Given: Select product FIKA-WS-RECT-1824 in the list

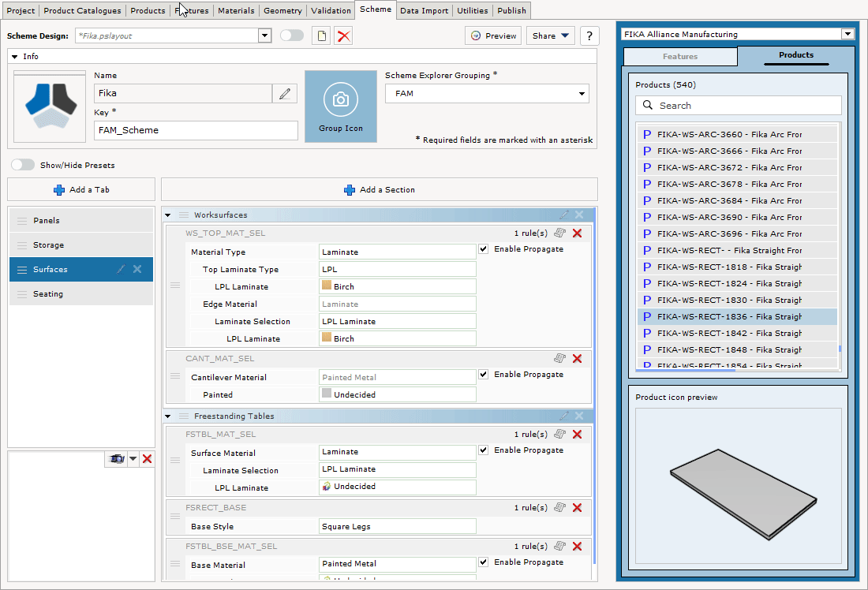Looking at the screenshot, I should [x=737, y=283].
